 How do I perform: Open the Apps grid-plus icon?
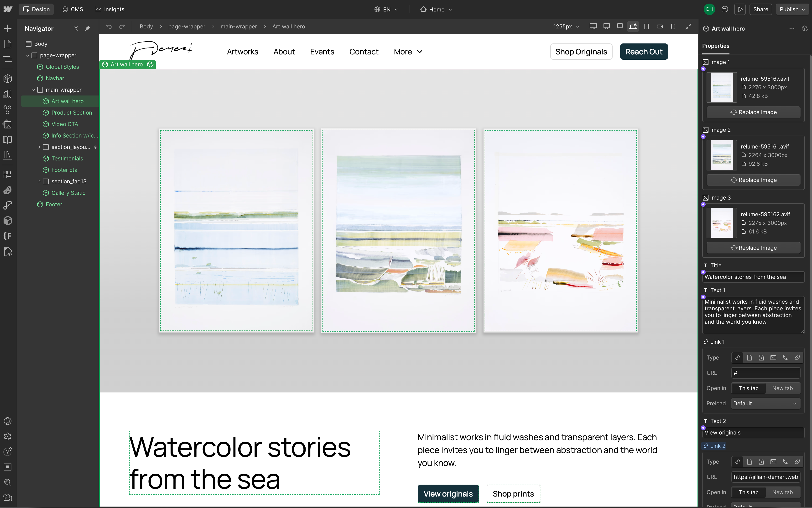pos(7,174)
